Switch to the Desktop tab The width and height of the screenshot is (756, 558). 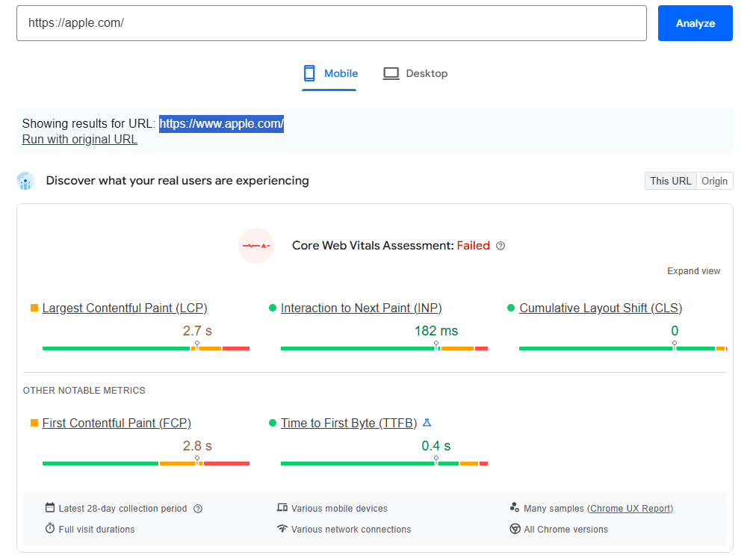coord(415,73)
